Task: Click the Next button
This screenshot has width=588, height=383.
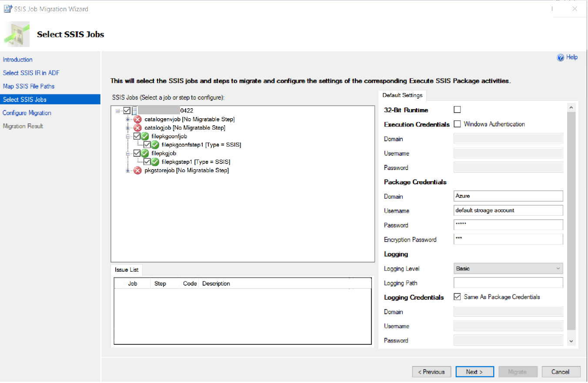Action: pyautogui.click(x=474, y=371)
